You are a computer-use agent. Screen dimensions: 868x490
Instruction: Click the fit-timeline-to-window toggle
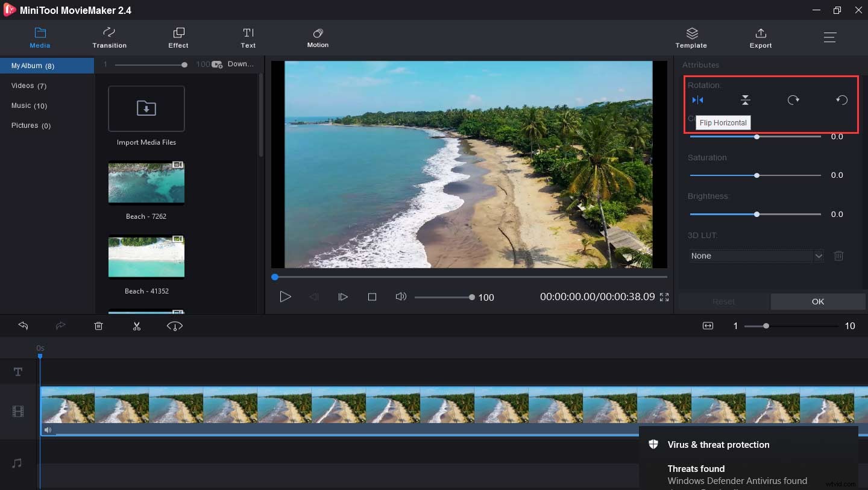(x=708, y=325)
